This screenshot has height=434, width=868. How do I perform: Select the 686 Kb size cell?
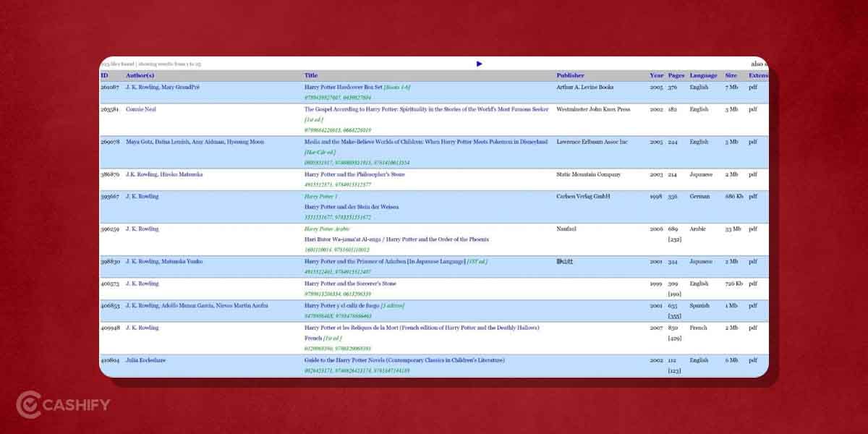pos(733,196)
